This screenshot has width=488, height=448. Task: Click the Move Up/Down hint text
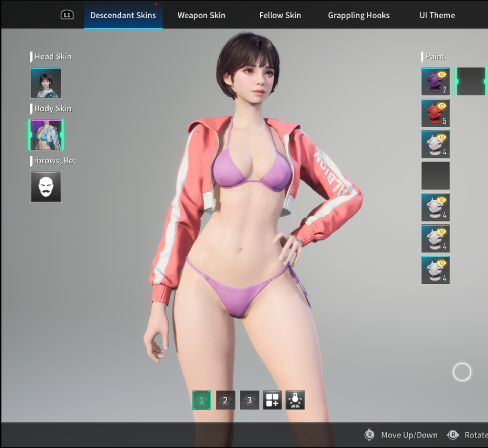point(409,435)
